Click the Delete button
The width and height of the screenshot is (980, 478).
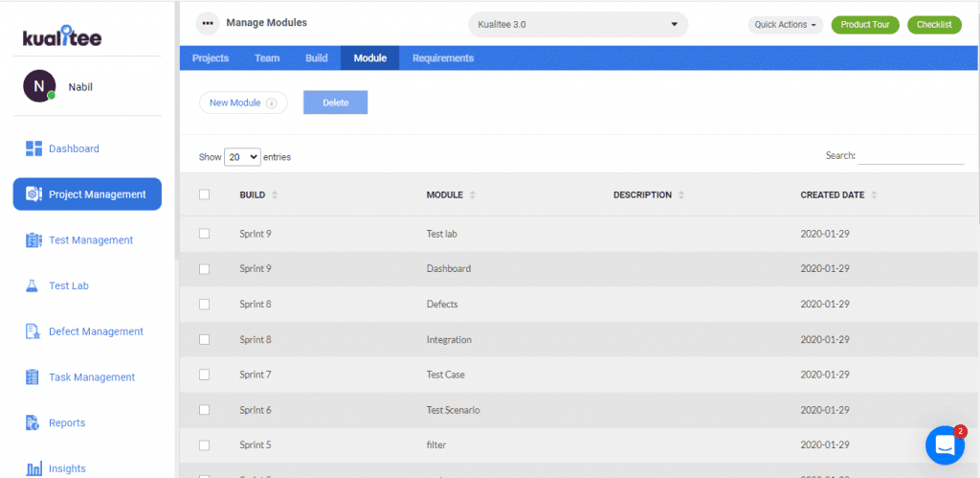coord(336,102)
